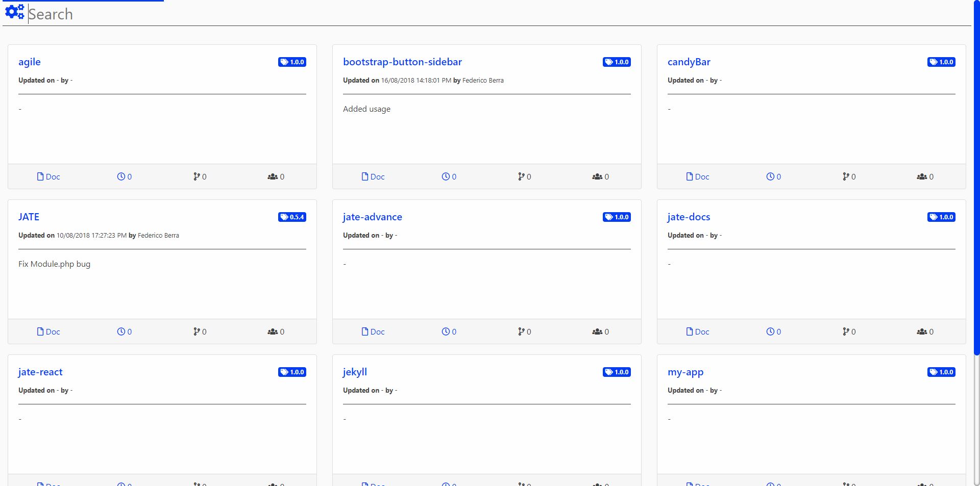The width and height of the screenshot is (980, 486).
Task: Open the bootstrap-button-sidebar package page
Action: pyautogui.click(x=402, y=62)
